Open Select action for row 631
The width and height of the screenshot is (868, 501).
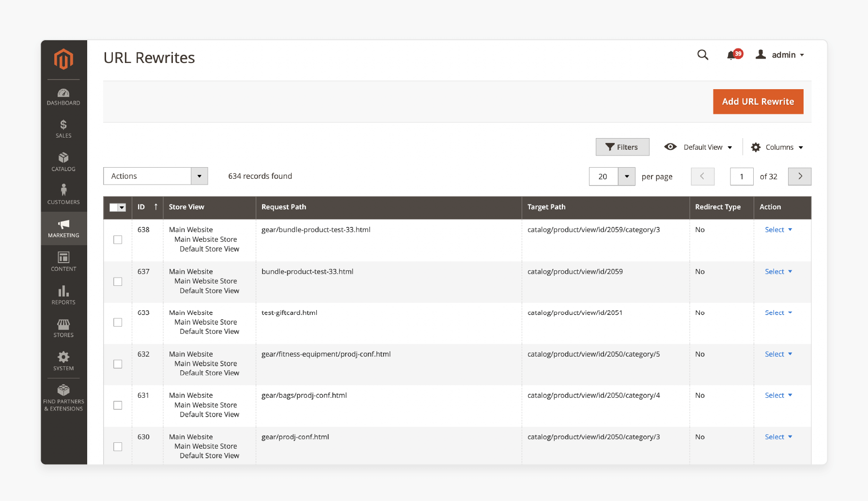click(x=778, y=395)
